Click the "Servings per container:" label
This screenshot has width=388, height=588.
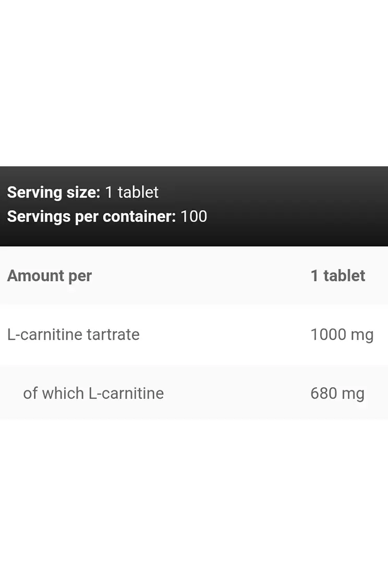pyautogui.click(x=91, y=216)
